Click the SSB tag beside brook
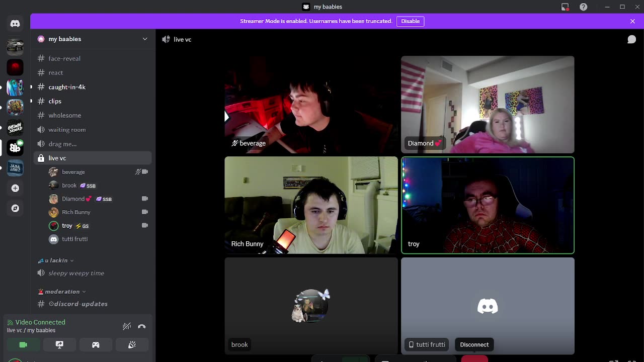The width and height of the screenshot is (644, 362). coord(88,186)
